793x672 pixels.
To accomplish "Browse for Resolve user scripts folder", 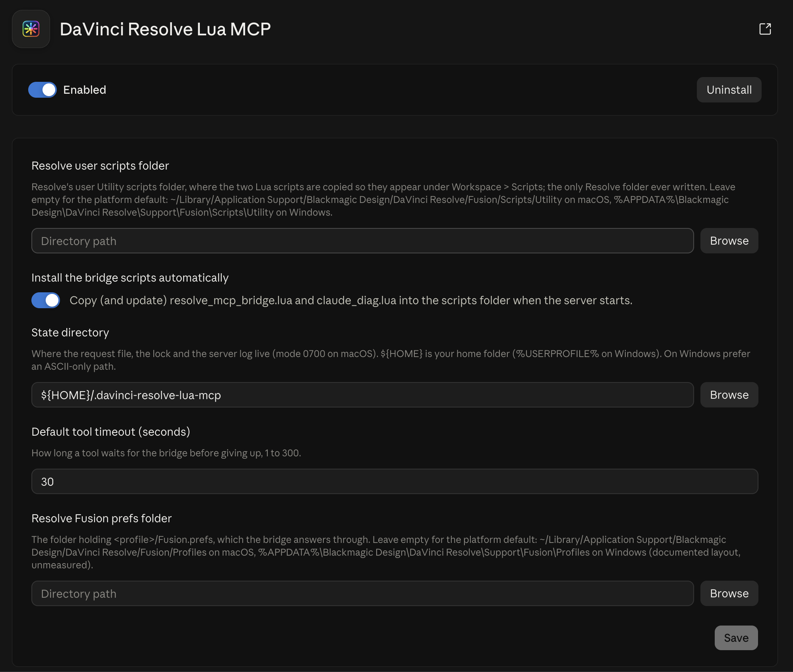I will (729, 241).
